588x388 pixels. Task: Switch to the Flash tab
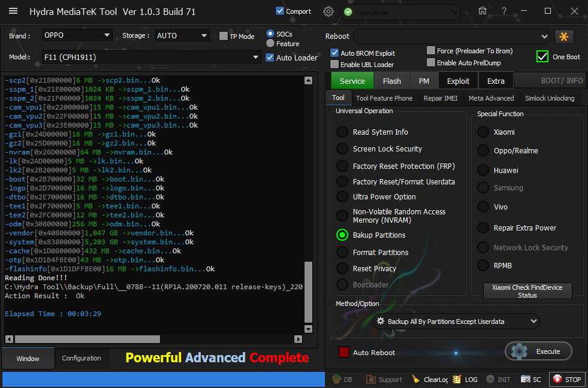pyautogui.click(x=392, y=81)
